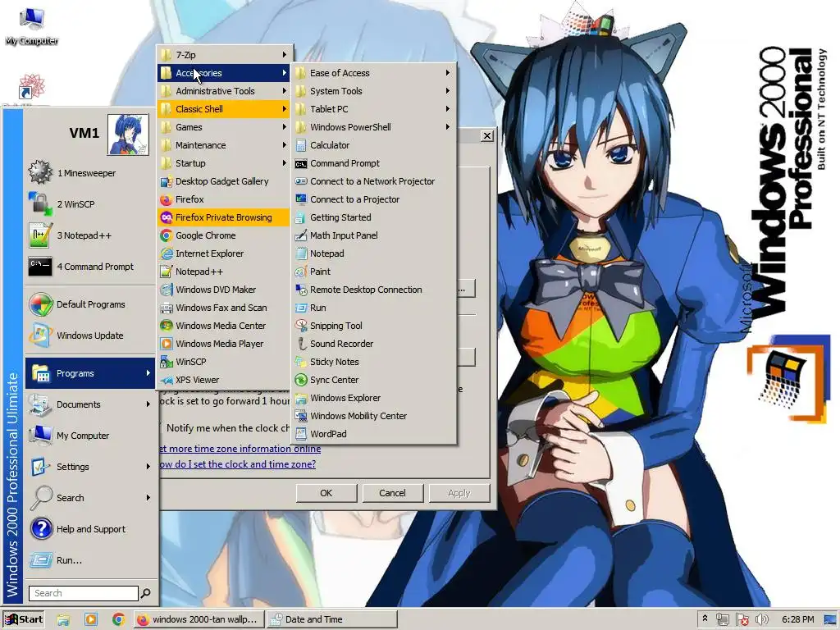Open Desktop Gadget Gallery
This screenshot has width=840, height=630.
[224, 181]
